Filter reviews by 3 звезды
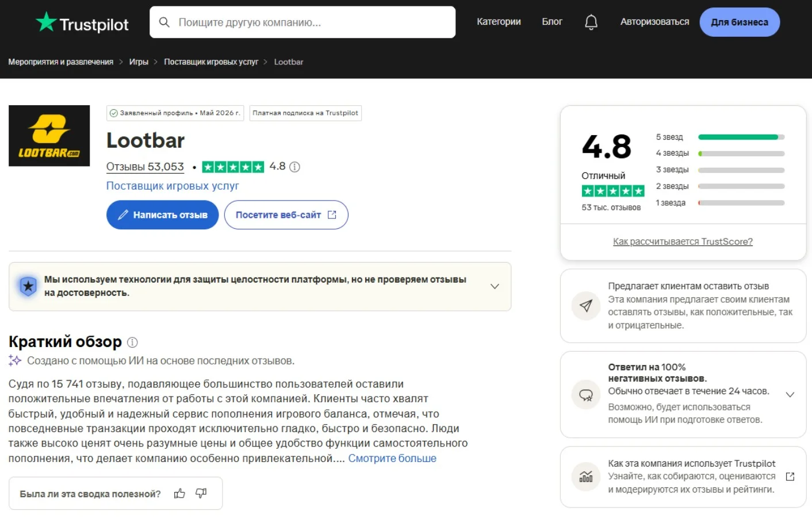 [x=720, y=170]
